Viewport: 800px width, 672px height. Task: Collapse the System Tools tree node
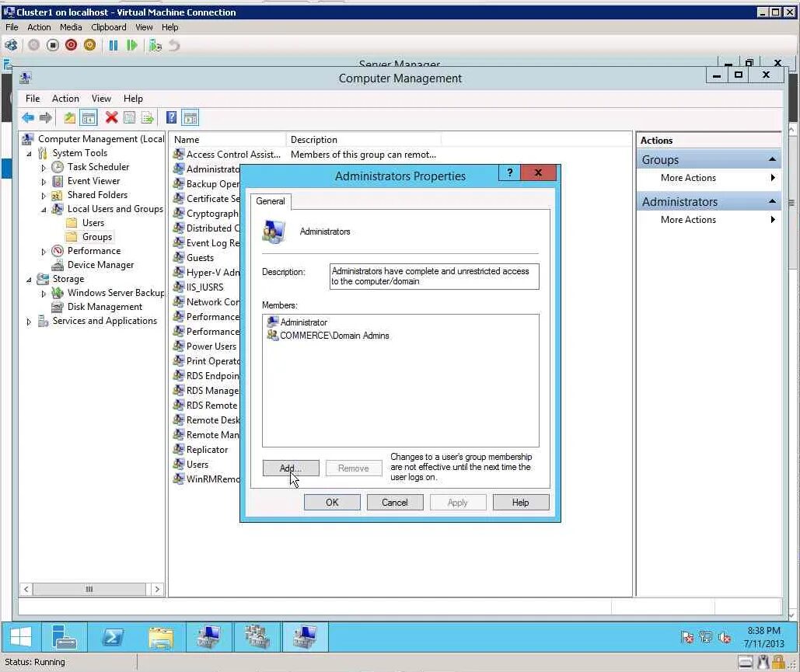(29, 154)
